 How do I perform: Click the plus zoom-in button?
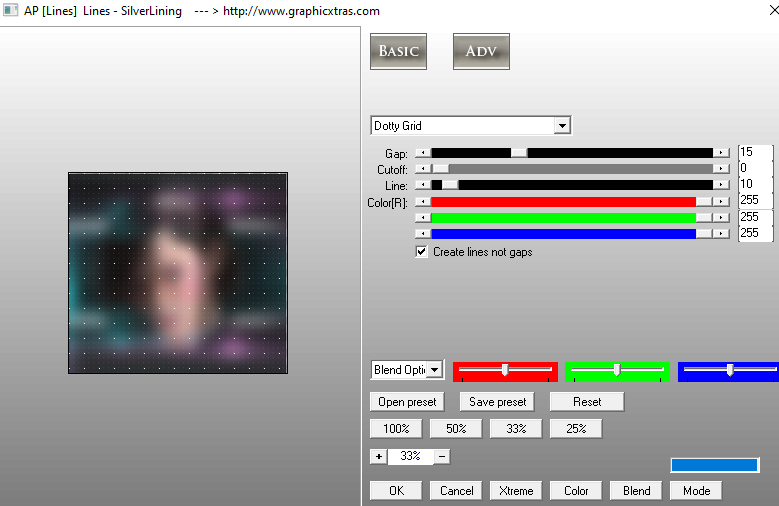(x=379, y=456)
